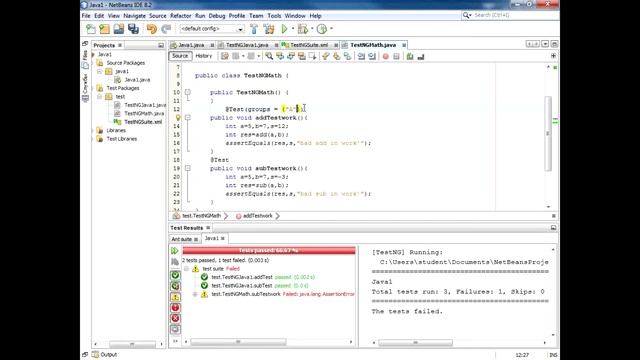
Task: Click Next Bookmark icon in editor toolbar
Action: pyautogui.click(x=336, y=56)
